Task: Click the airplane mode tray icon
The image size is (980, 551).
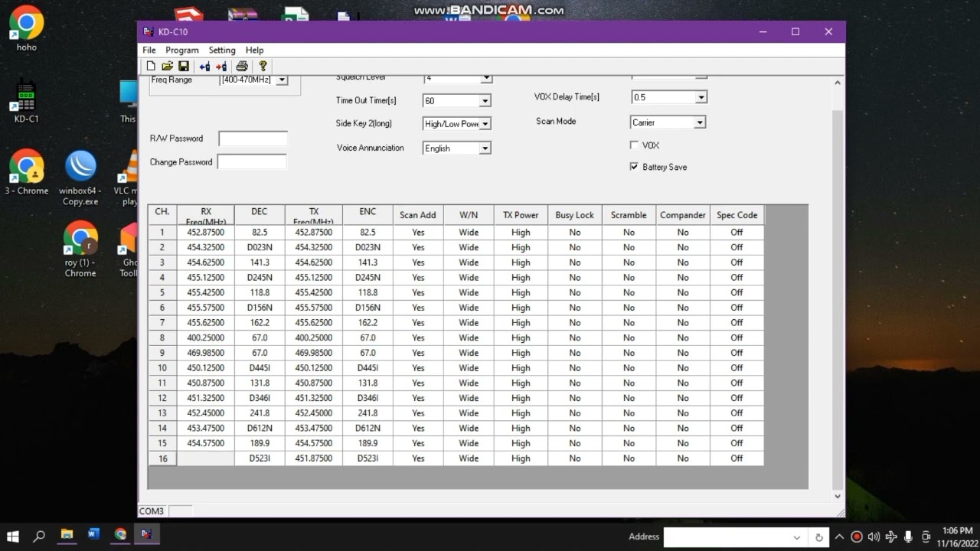Action: coord(891,536)
